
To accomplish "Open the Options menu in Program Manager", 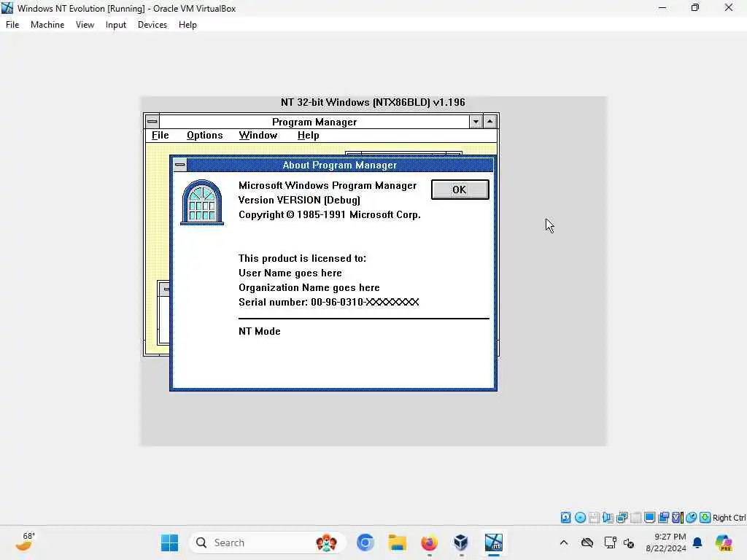I will click(x=205, y=135).
